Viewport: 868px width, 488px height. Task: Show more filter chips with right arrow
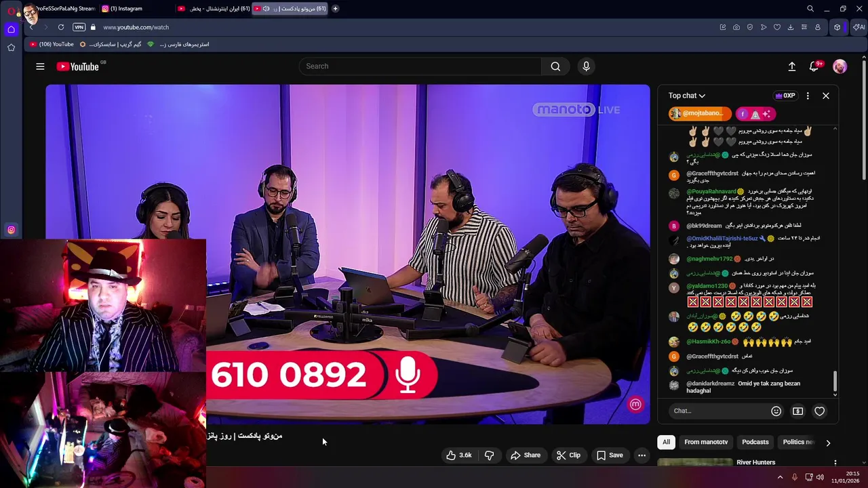pos(828,443)
